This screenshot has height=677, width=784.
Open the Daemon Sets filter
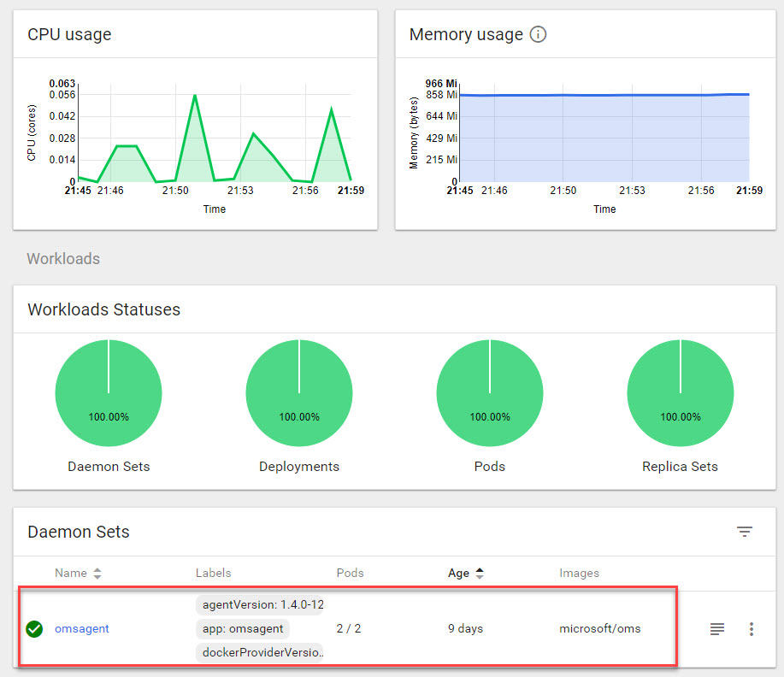(744, 531)
